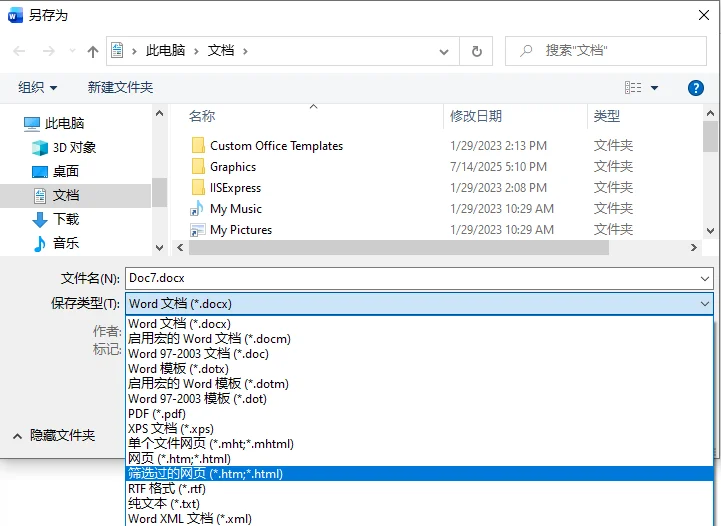Click horizontal scroll right arrow

(x=693, y=247)
